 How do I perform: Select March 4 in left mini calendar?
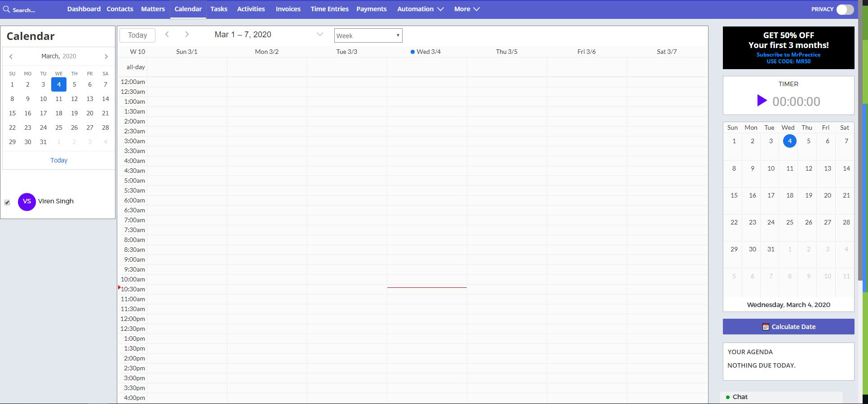59,84
